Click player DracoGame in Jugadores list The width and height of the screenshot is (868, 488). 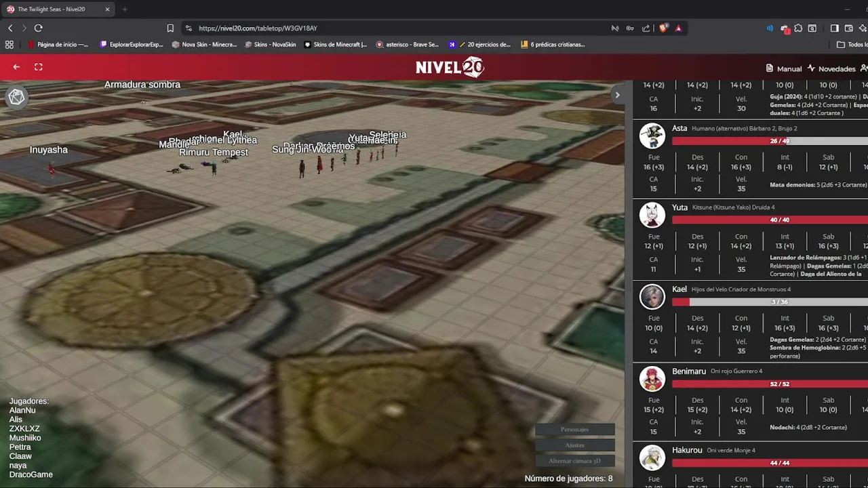(31, 474)
